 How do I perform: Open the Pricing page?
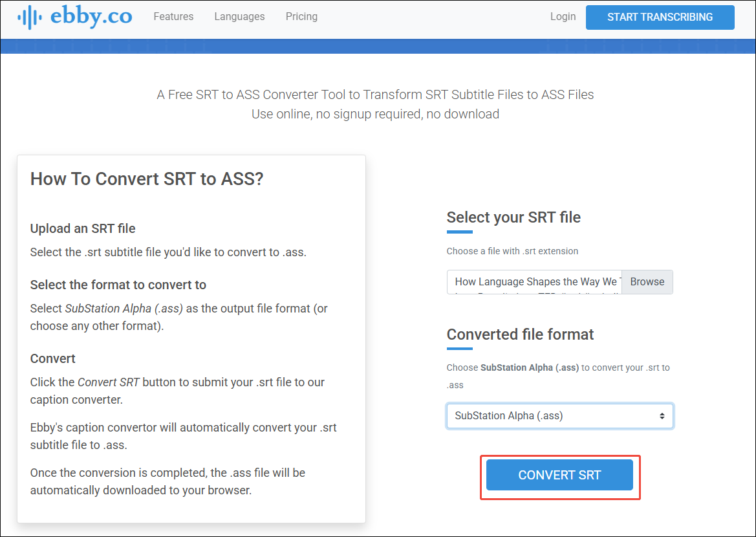click(301, 17)
